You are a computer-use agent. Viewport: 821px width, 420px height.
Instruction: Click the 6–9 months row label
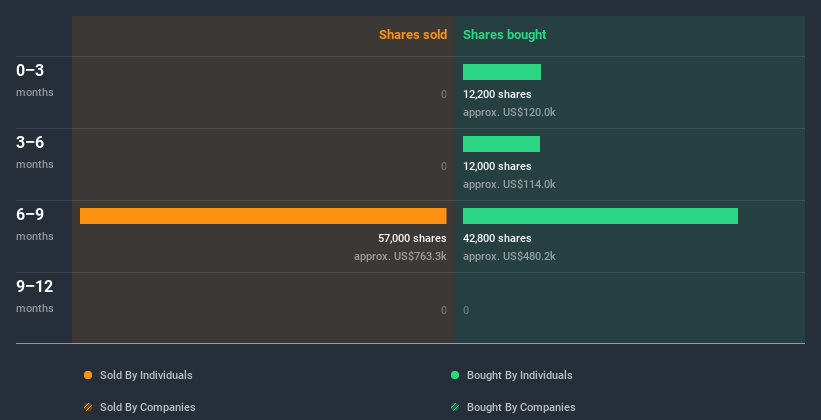pyautogui.click(x=35, y=224)
